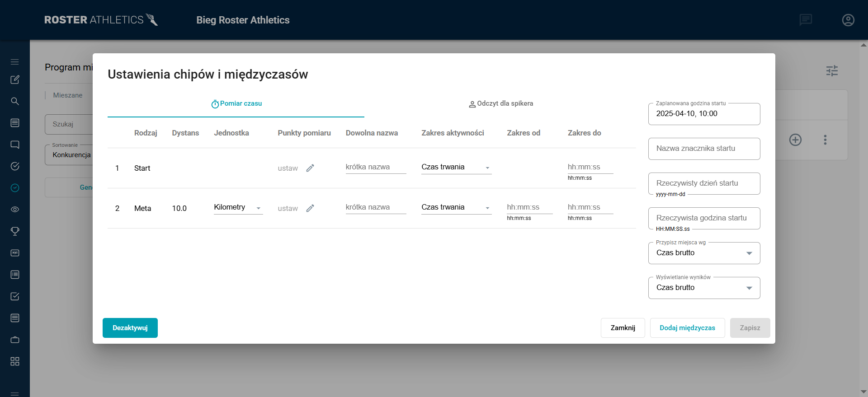The image size is (868, 397).
Task: Click Rzeczywista godzina startu field
Action: [704, 218]
